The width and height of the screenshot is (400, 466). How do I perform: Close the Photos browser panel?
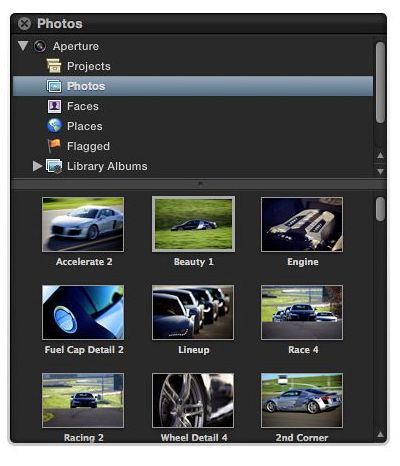tap(24, 24)
